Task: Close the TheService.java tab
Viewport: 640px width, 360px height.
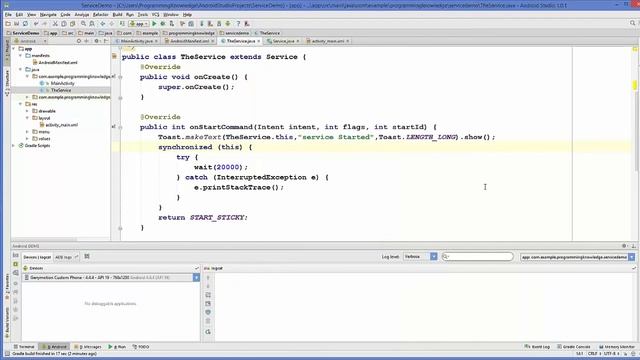Action: 258,41
